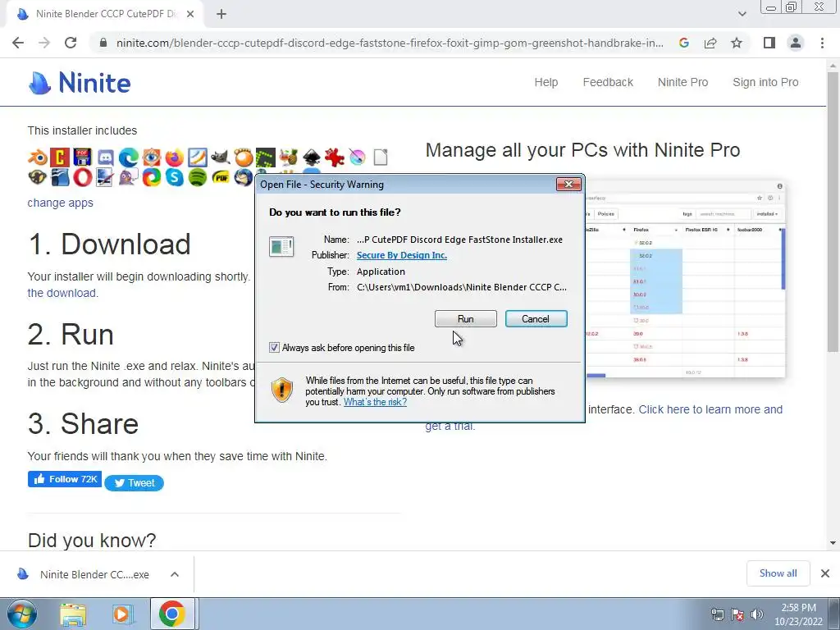This screenshot has width=840, height=630.
Task: Click the LibreOffice document icon
Action: [x=381, y=157]
